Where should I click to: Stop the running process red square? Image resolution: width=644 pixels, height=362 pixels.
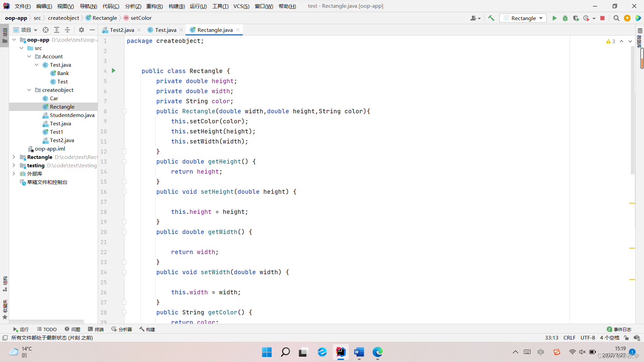point(602,18)
